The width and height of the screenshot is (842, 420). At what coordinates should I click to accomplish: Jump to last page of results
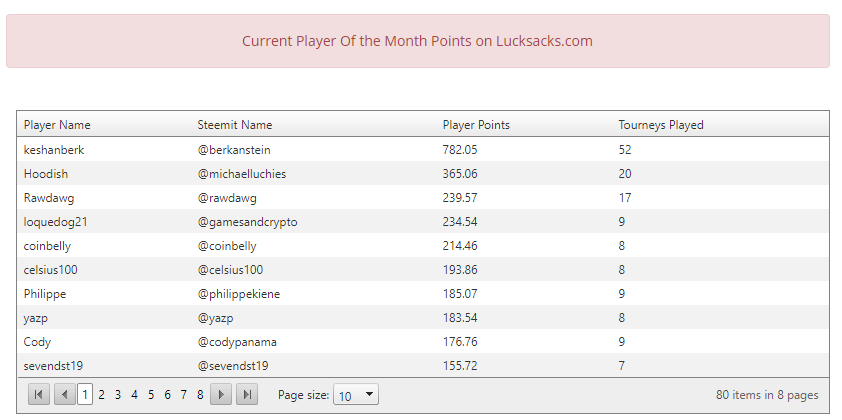(246, 395)
